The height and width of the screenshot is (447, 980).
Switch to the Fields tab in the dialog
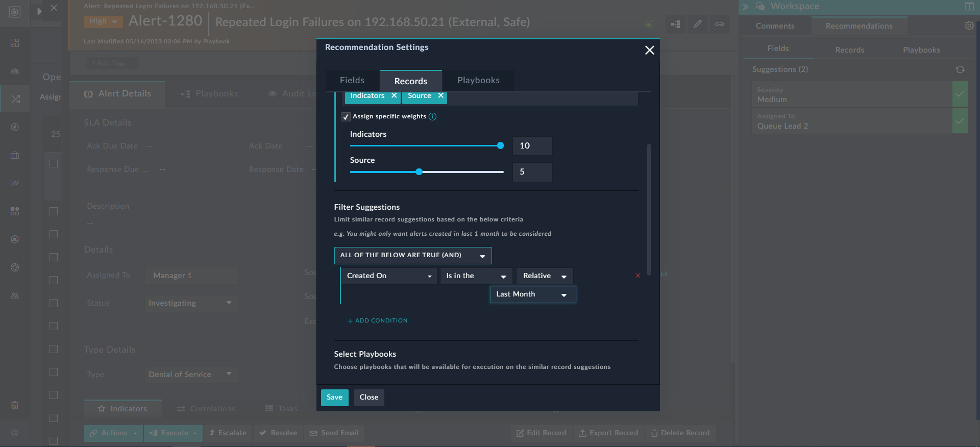(352, 81)
